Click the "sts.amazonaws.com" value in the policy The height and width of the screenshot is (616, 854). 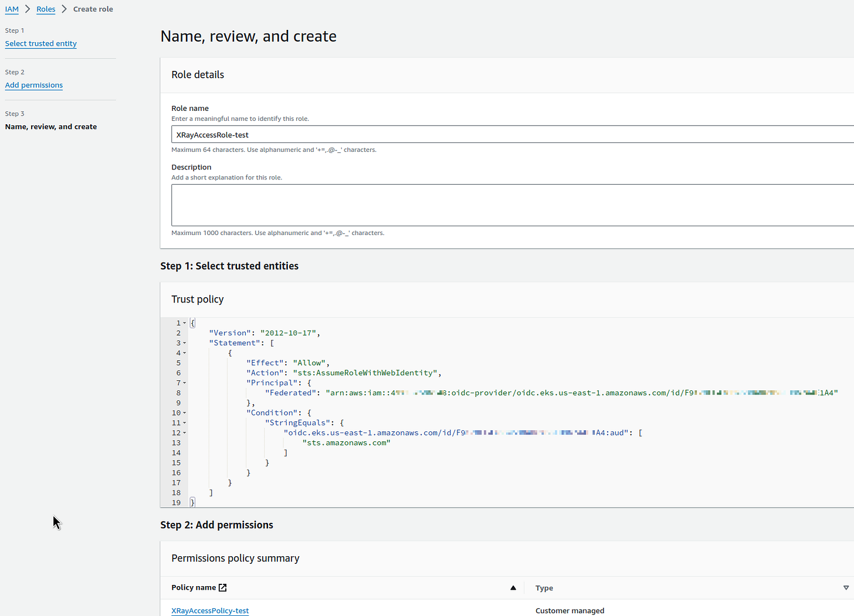pyautogui.click(x=347, y=443)
